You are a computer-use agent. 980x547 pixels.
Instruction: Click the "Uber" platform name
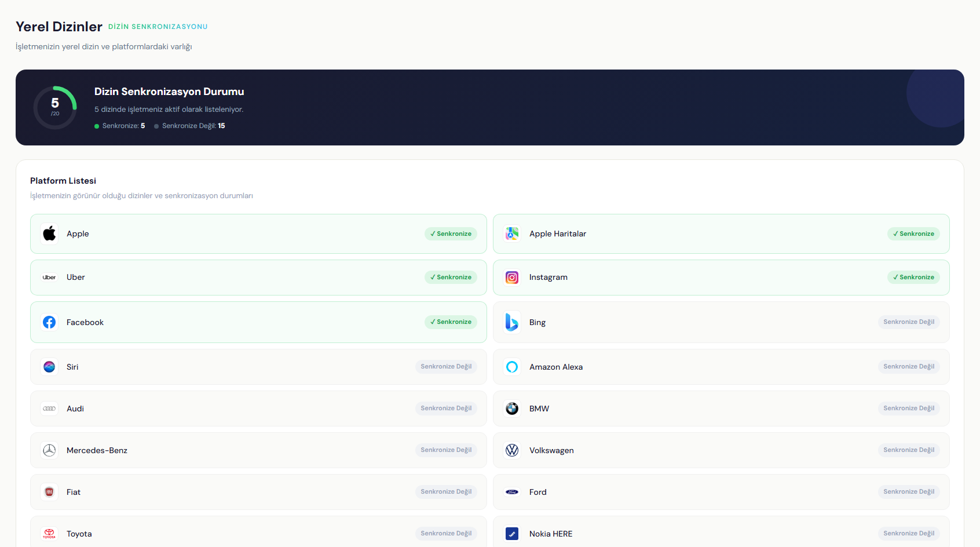pyautogui.click(x=76, y=277)
